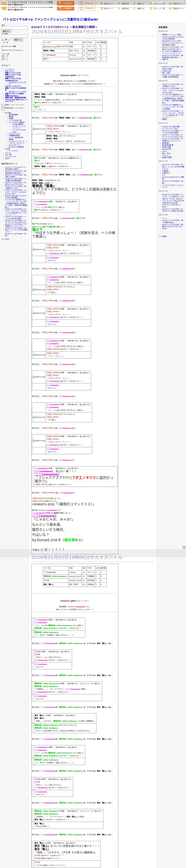The height and width of the screenshot is (868, 186).
Task: Open the wiki title link in the header
Action: [50, 20]
